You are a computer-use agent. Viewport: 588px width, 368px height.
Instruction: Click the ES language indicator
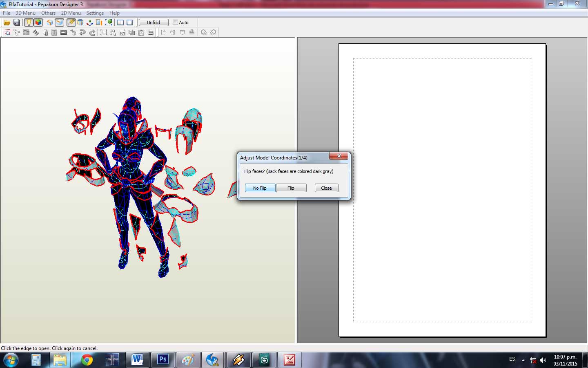click(512, 359)
